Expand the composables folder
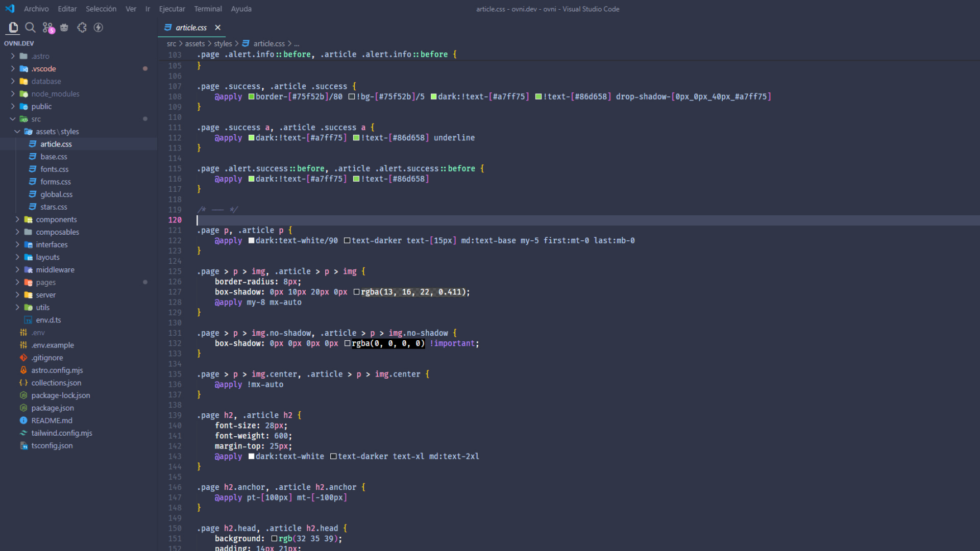Image resolution: width=980 pixels, height=551 pixels. [17, 232]
